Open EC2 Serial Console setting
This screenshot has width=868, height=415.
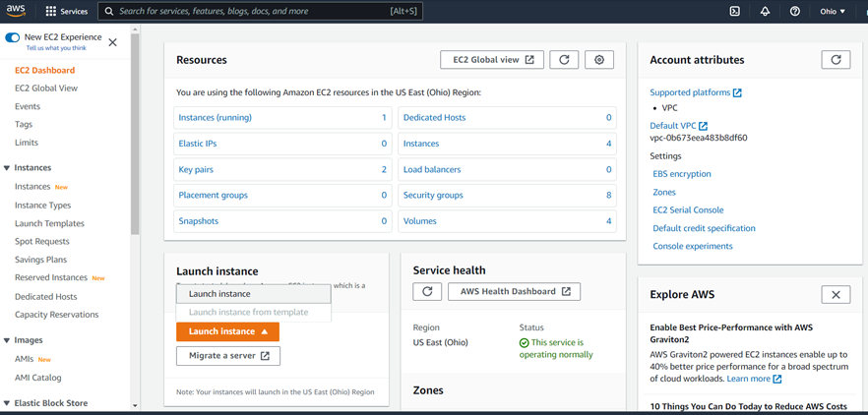pyautogui.click(x=688, y=210)
